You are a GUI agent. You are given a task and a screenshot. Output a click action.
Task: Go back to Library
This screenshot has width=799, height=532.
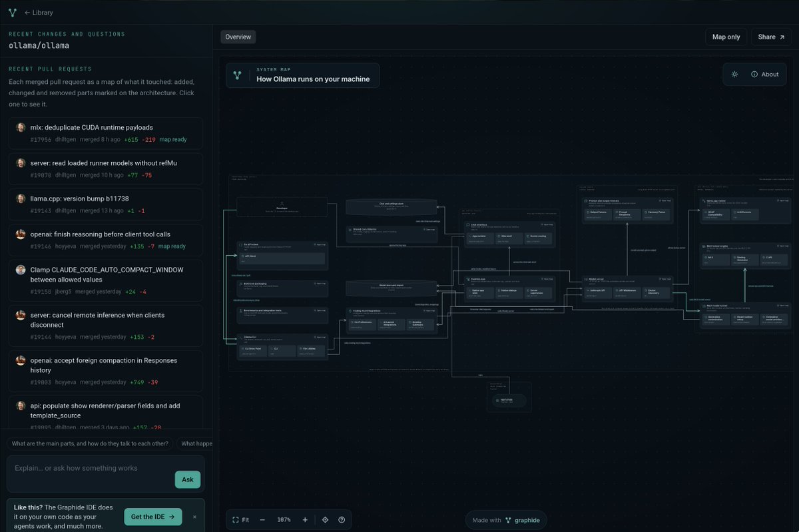click(x=38, y=13)
